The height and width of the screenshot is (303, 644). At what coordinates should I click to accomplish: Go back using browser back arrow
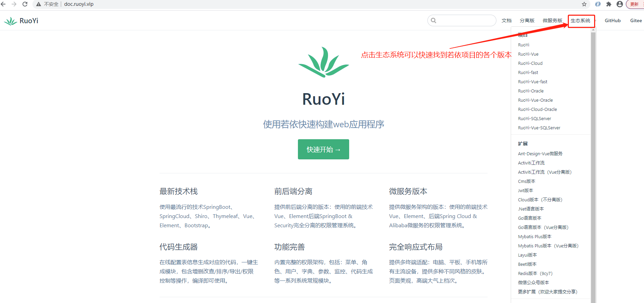pyautogui.click(x=3, y=4)
